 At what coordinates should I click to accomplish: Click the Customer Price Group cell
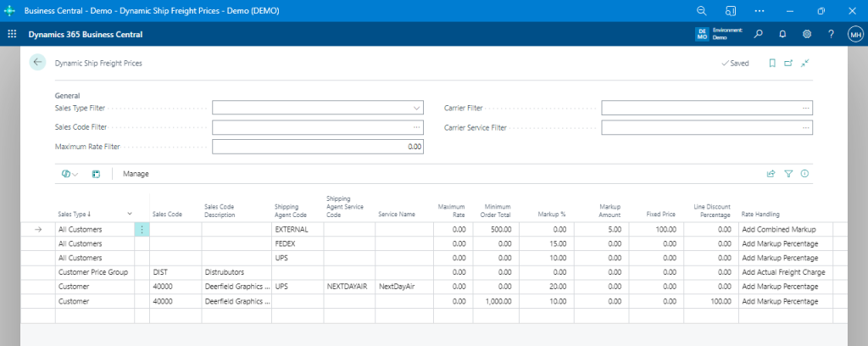pos(95,272)
